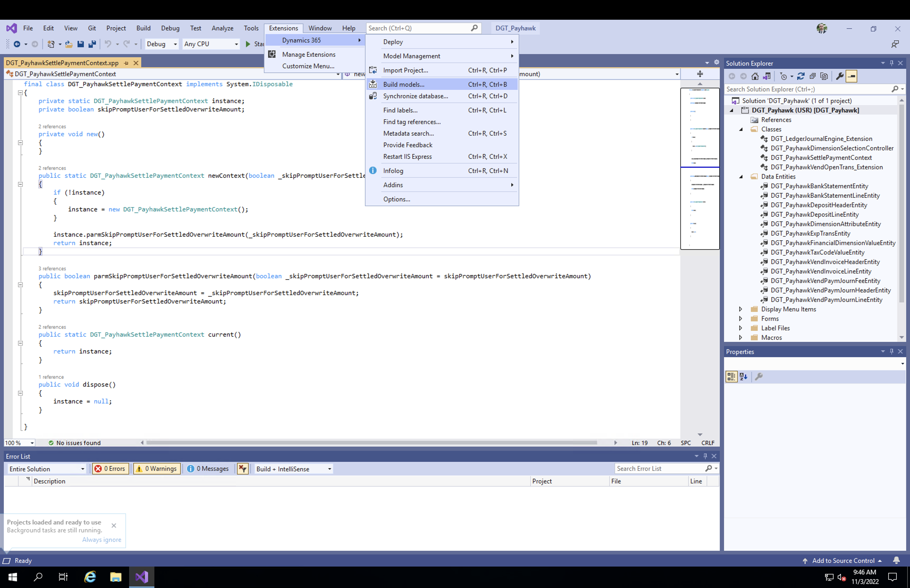Image resolution: width=910 pixels, height=588 pixels.
Task: Select Build models... menu item
Action: [442, 84]
